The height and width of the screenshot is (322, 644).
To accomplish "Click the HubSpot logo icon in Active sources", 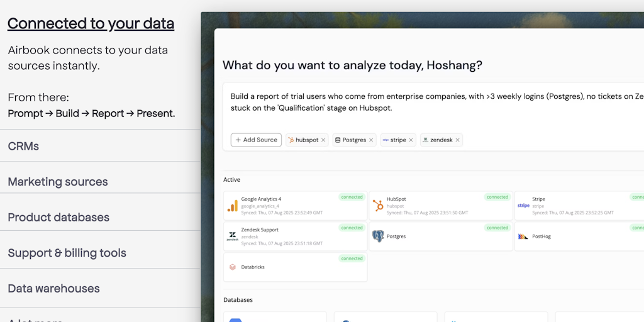I will pos(378,206).
